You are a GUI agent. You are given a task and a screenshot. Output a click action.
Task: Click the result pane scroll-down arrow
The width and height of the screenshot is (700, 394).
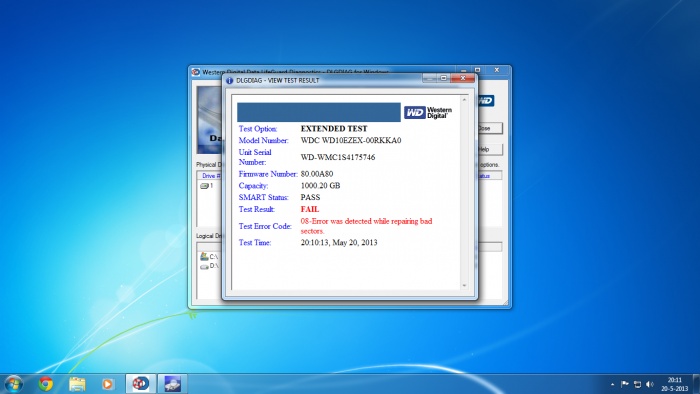464,286
